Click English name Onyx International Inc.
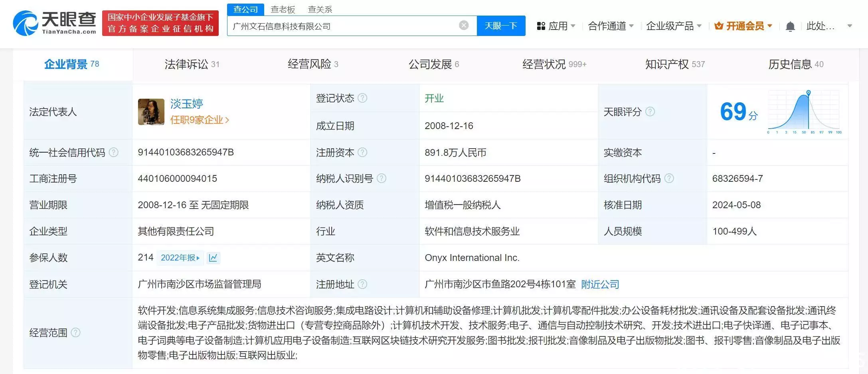868x374 pixels. (x=472, y=258)
